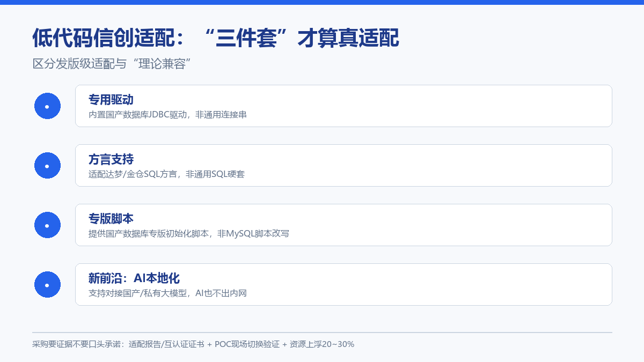This screenshot has height=362, width=644.
Task: Click the text 适配达梦/金仓SQL方言
Action: [133, 174]
